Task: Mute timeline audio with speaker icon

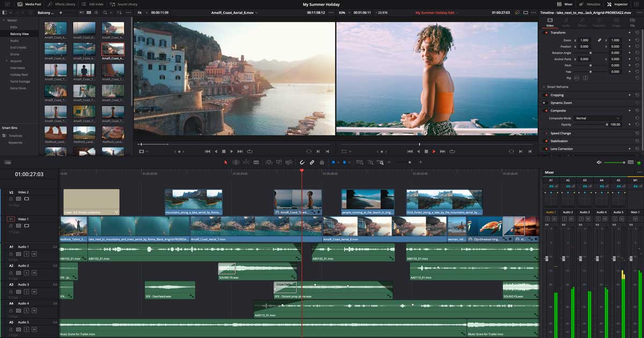Action: [599, 162]
